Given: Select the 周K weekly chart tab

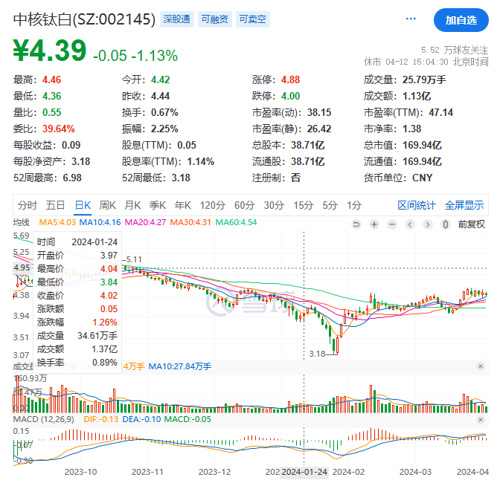Looking at the screenshot, I should pos(107,205).
